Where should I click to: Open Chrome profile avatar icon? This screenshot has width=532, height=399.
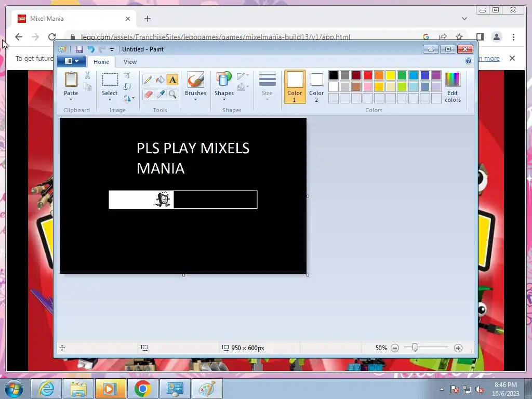pyautogui.click(x=497, y=37)
